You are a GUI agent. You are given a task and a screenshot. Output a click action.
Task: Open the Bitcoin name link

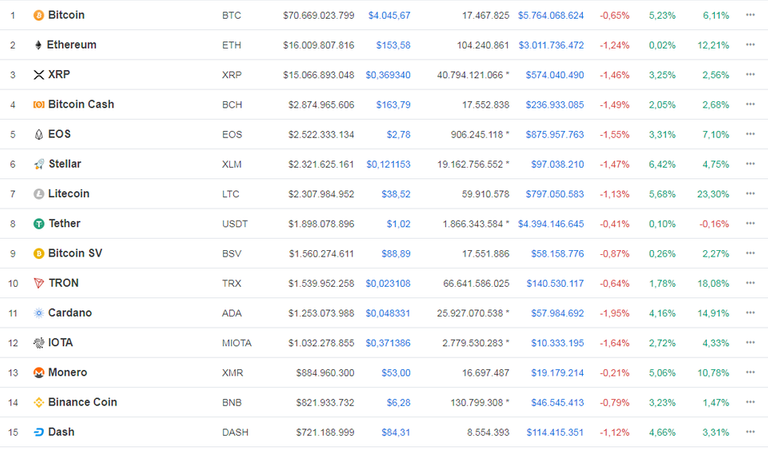66,15
